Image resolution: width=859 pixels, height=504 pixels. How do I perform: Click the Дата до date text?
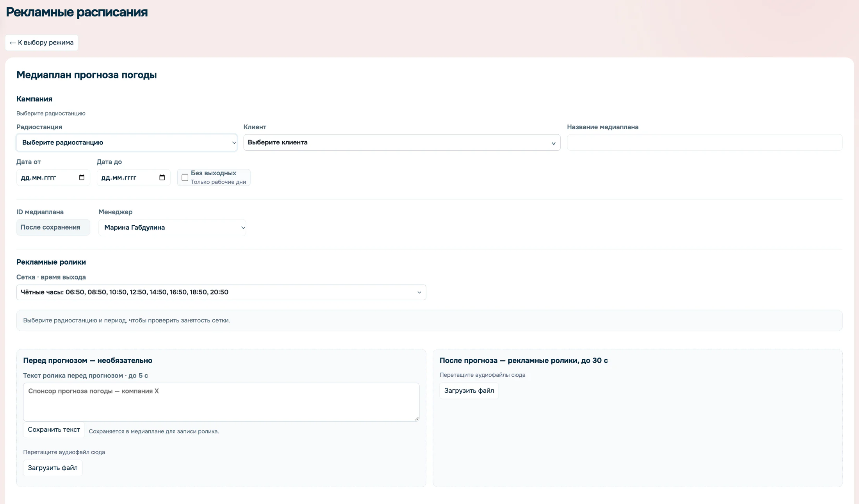pos(119,178)
